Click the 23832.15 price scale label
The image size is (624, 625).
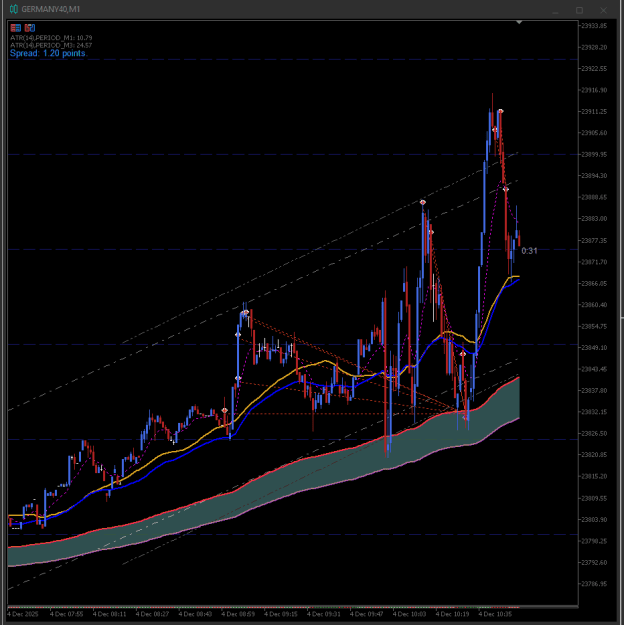(x=594, y=412)
